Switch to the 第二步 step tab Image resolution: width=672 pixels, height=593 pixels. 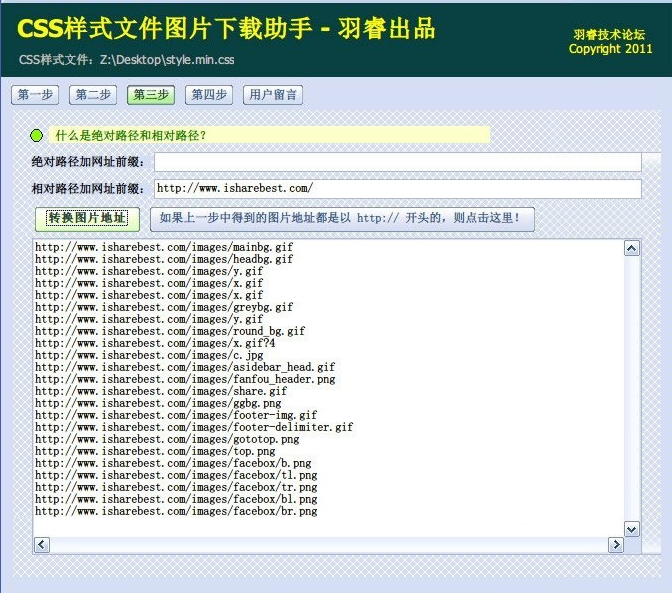pyautogui.click(x=93, y=95)
